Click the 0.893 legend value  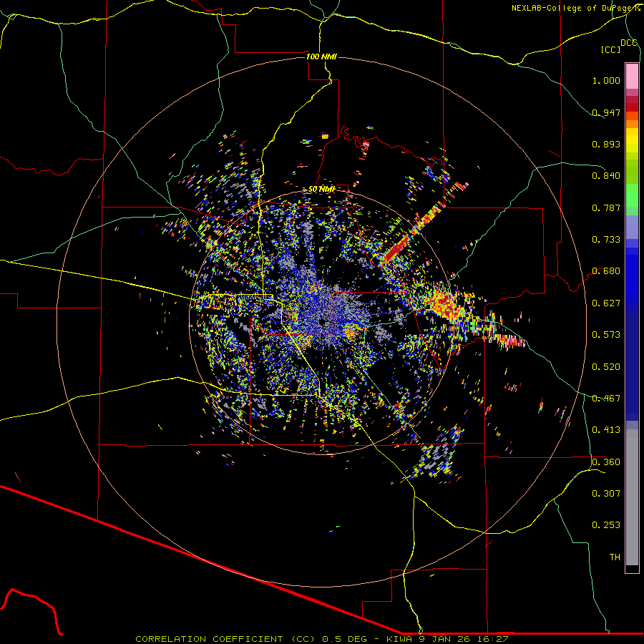click(x=606, y=144)
